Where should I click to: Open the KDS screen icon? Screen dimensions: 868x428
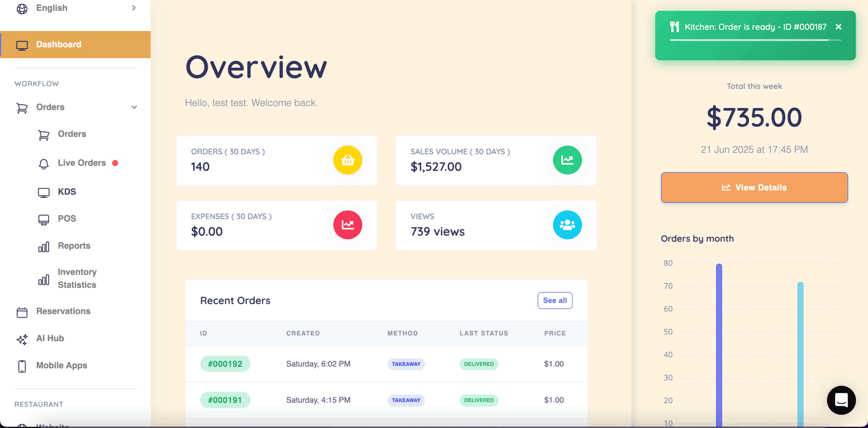click(x=43, y=192)
